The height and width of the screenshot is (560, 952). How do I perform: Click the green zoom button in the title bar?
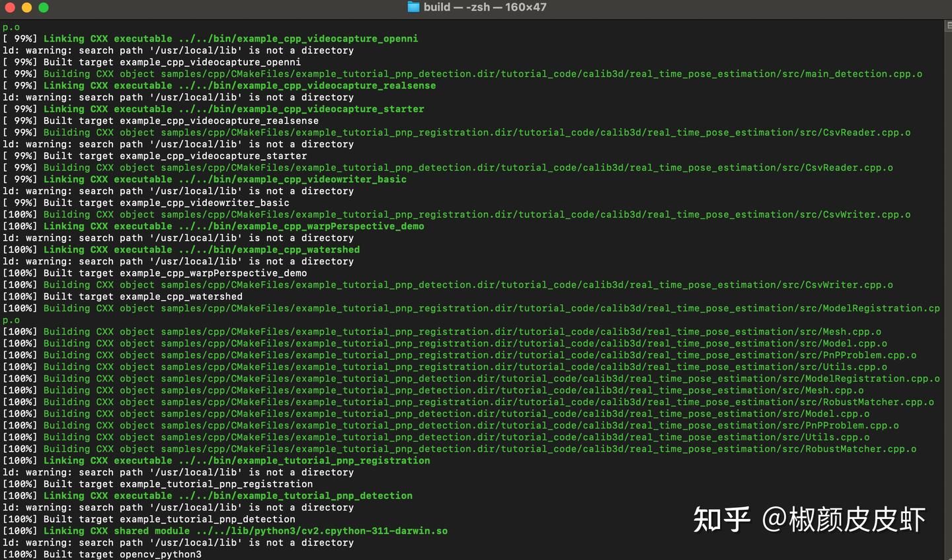(44, 7)
